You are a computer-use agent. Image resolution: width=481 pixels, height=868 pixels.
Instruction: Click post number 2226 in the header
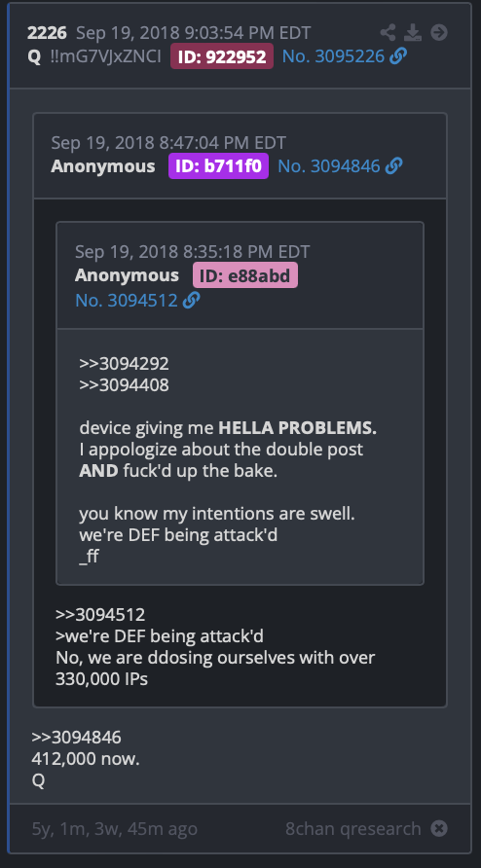47,33
